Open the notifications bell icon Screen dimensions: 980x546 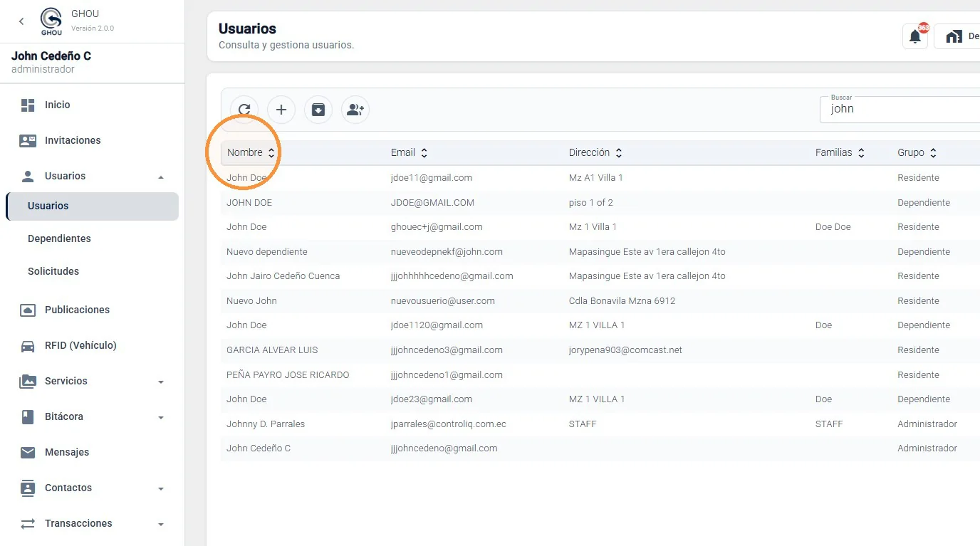click(915, 36)
